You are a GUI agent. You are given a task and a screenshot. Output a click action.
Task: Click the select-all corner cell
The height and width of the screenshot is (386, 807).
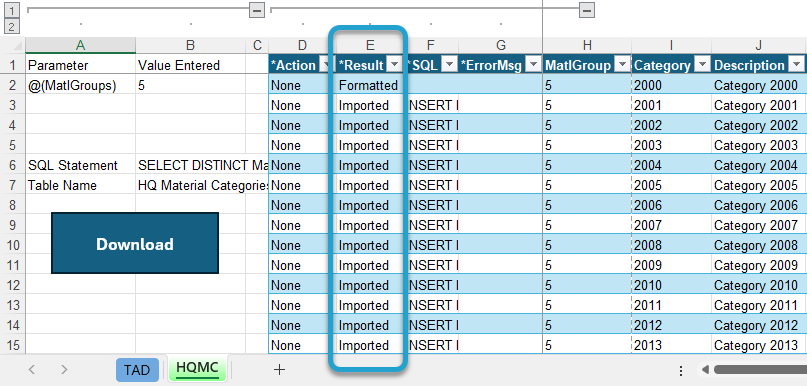click(12, 45)
